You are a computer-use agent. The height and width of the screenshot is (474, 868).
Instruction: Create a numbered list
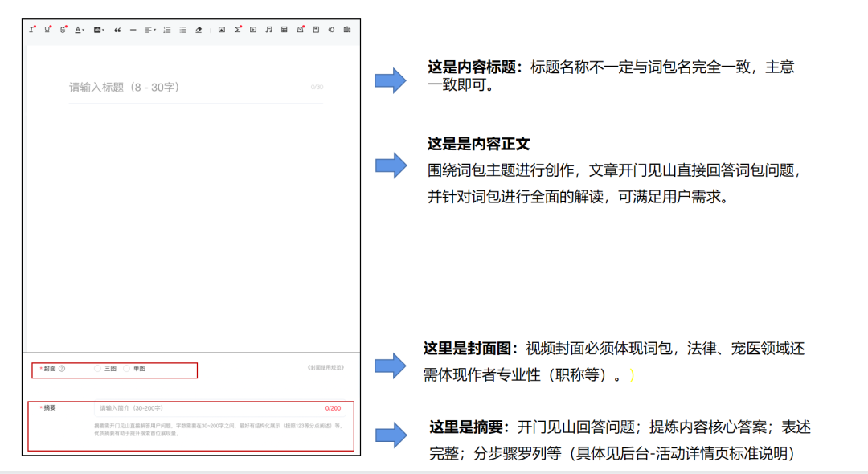coord(167,30)
